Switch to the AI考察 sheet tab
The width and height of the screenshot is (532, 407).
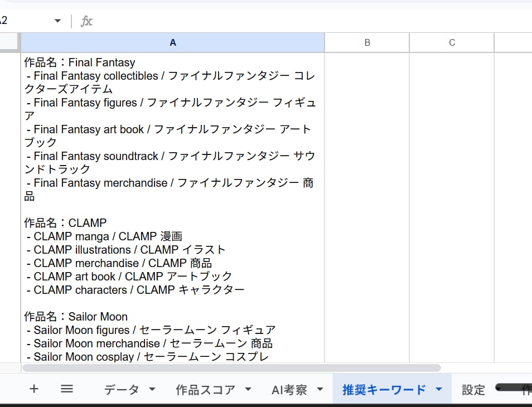pyautogui.click(x=289, y=389)
